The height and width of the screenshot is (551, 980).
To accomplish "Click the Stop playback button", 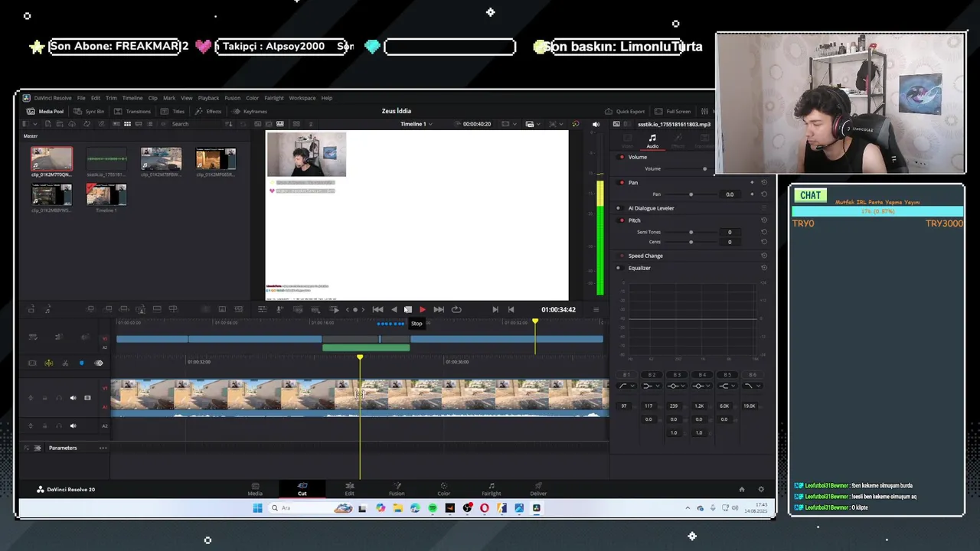I will click(x=408, y=309).
